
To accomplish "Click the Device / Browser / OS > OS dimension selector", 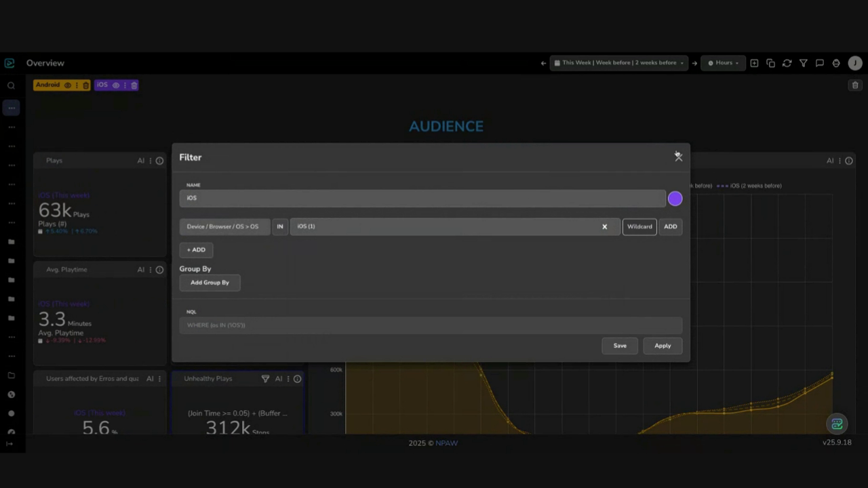I will tap(224, 226).
